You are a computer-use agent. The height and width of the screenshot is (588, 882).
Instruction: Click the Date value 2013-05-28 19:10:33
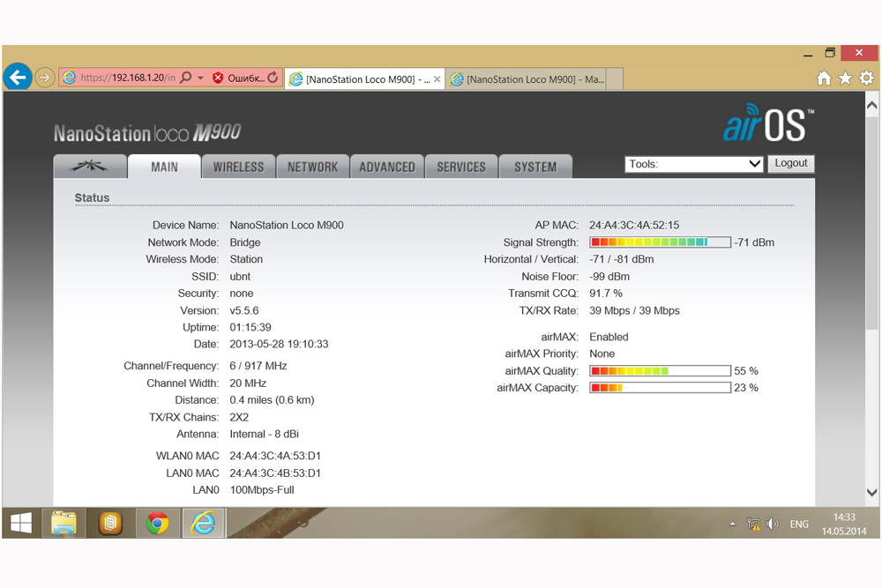[x=279, y=344]
